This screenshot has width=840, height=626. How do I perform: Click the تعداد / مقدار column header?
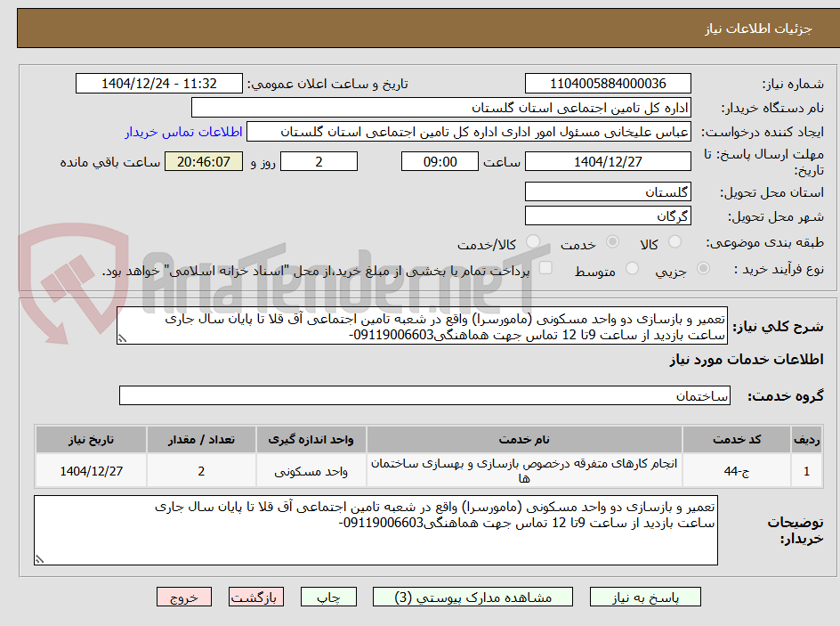click(201, 440)
